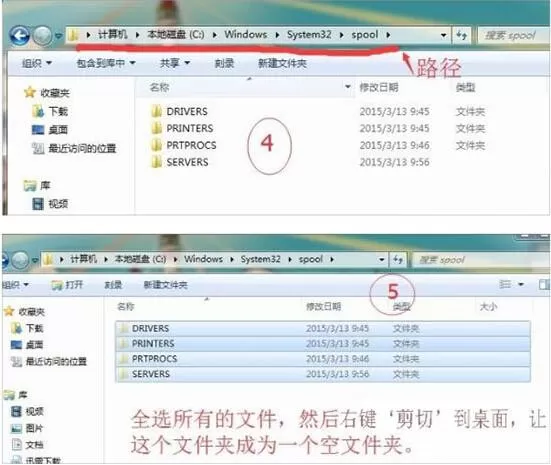Select 计算机 breadcrumb in the lower window
551x465 pixels.
point(83,259)
